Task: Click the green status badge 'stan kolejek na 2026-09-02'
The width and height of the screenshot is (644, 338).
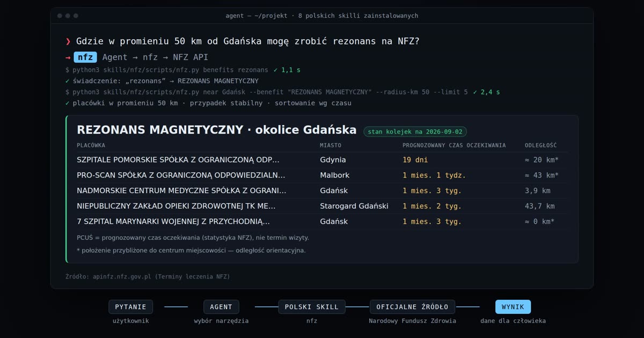Action: (415, 131)
